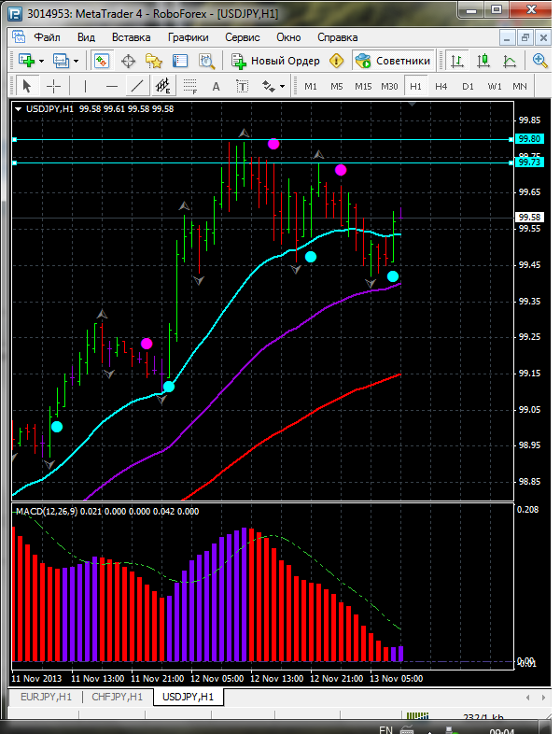
Task: Expand the arrows objects dropdown
Action: [x=282, y=87]
